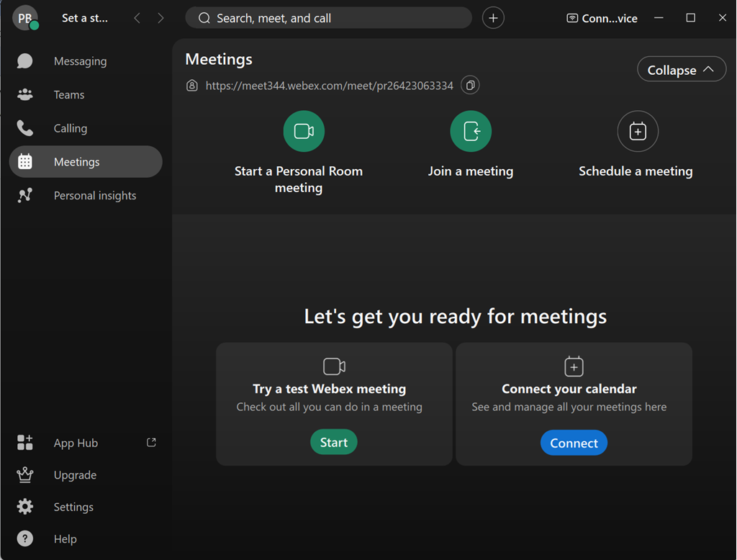Click the Join a meeting icon

tap(471, 131)
